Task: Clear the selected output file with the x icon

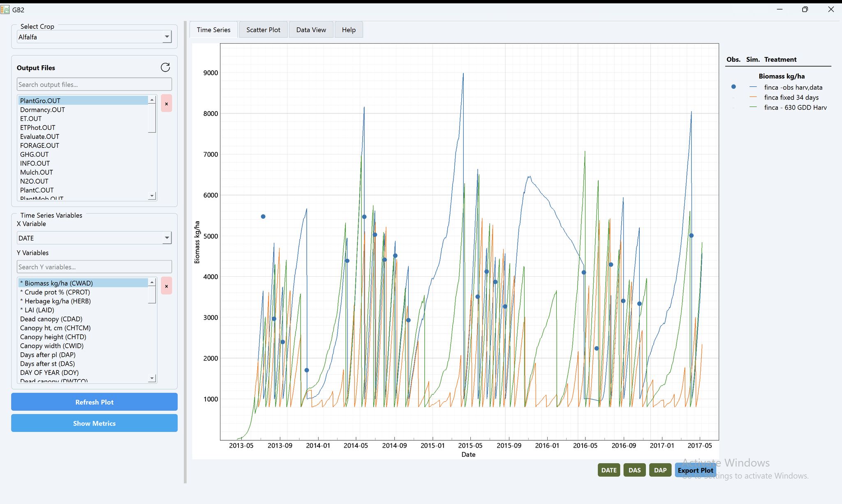Action: (x=166, y=104)
